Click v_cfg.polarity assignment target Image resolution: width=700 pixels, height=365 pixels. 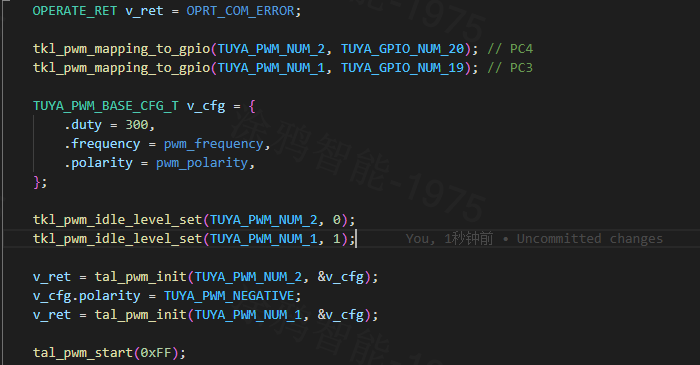(87, 296)
